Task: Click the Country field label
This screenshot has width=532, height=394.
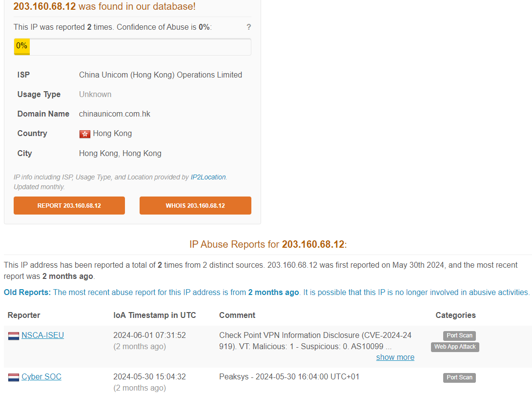Action: [32, 134]
